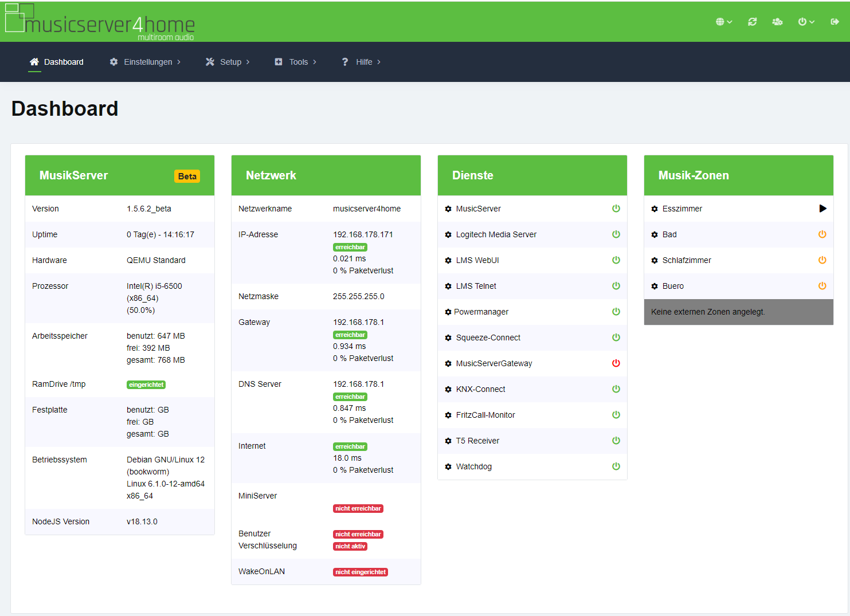This screenshot has height=616, width=850.
Task: Toggle power for Logitech Media Server
Action: 616,234
